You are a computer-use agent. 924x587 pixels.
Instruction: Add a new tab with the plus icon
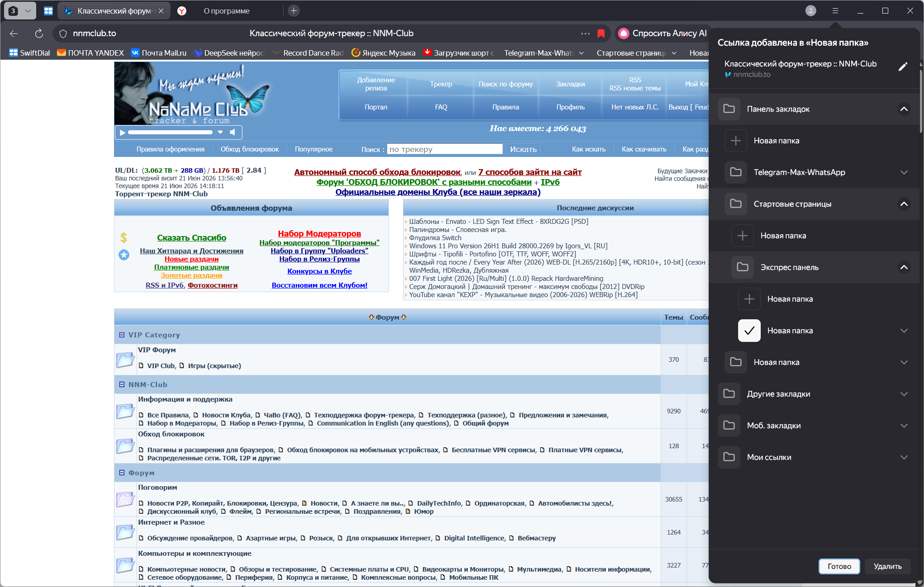tap(294, 10)
